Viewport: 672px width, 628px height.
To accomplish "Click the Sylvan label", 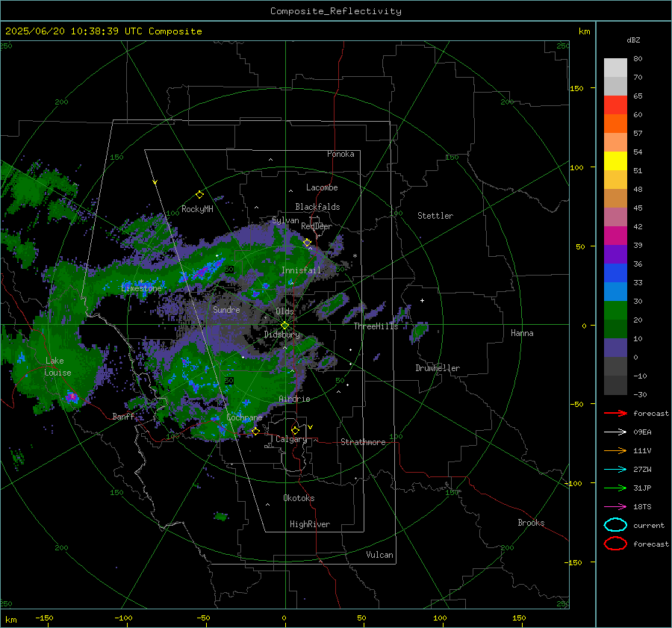I will coord(285,220).
